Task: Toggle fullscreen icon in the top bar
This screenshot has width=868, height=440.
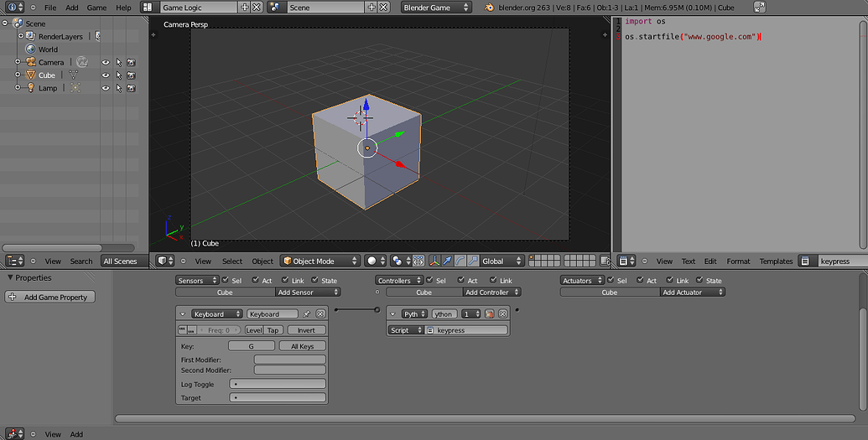Action: (x=760, y=8)
